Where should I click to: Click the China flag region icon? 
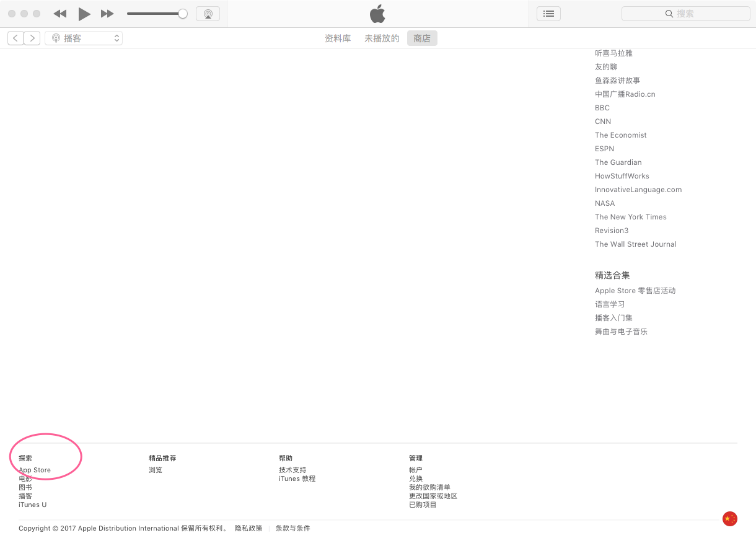730,519
